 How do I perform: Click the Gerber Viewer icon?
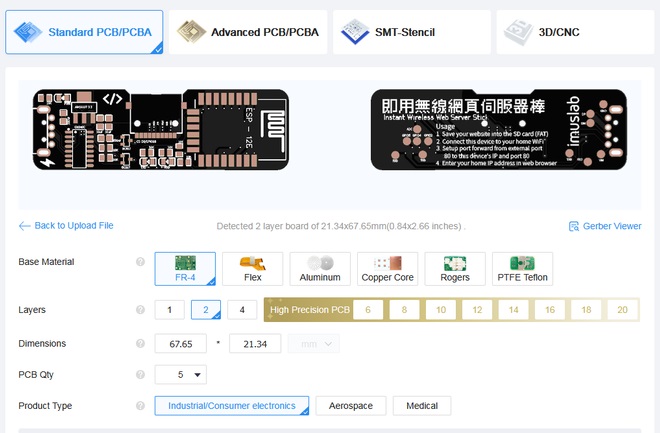click(x=574, y=226)
